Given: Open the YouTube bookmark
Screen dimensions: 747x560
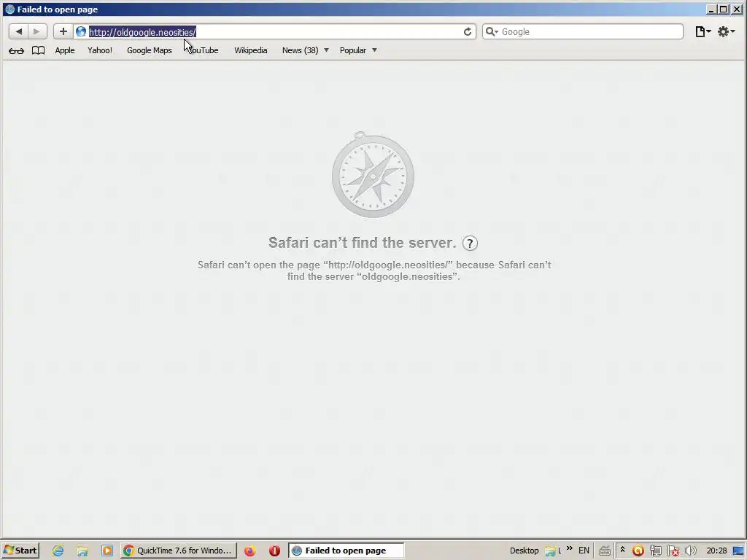Looking at the screenshot, I should 204,50.
